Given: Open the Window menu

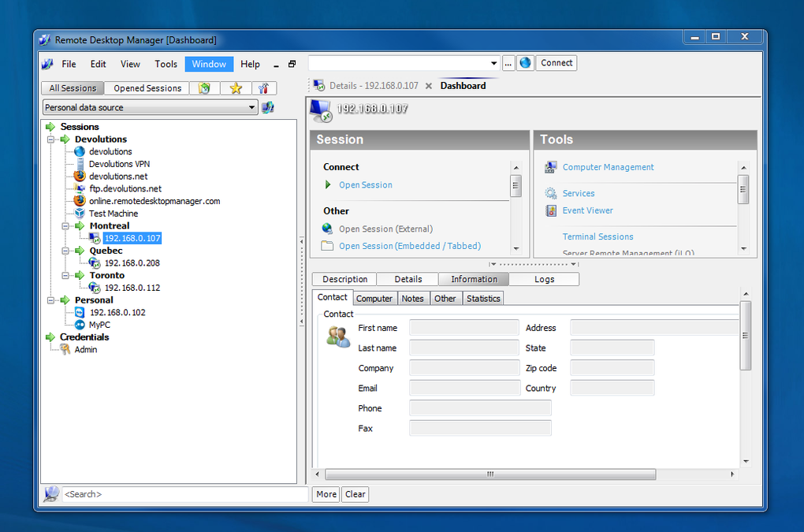Looking at the screenshot, I should (x=208, y=64).
